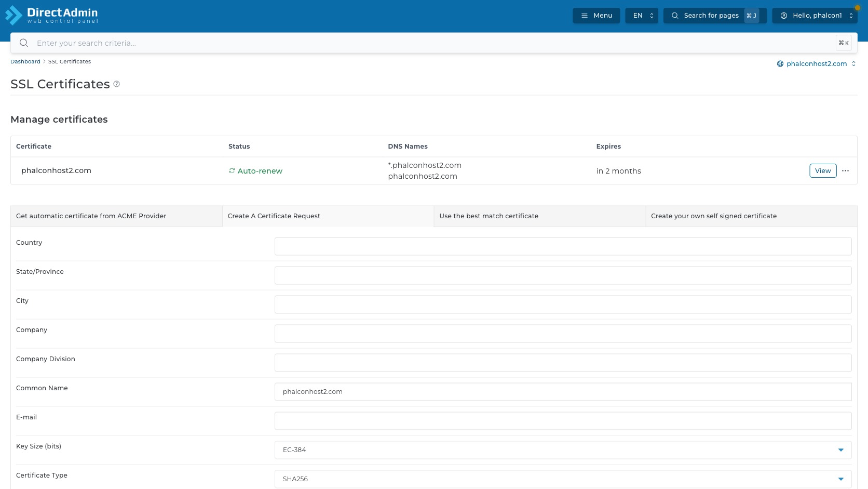
Task: Click the ⌘K shortcut badge in search bar
Action: point(844,43)
